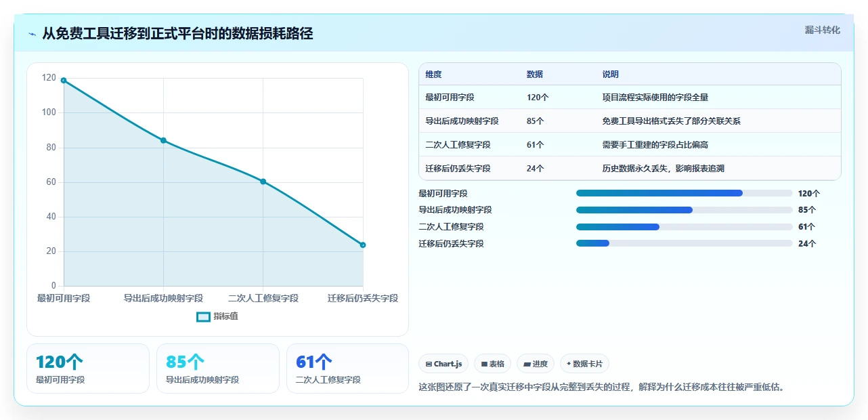This screenshot has width=868, height=420.
Task: Click 需要手工重建的字段占比偏高 description
Action: [655, 145]
